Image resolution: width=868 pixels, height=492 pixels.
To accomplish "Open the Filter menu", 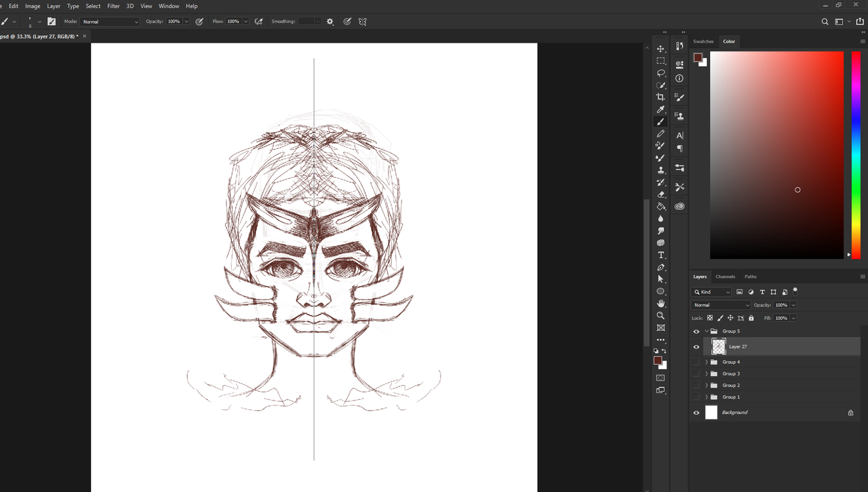I will click(113, 6).
